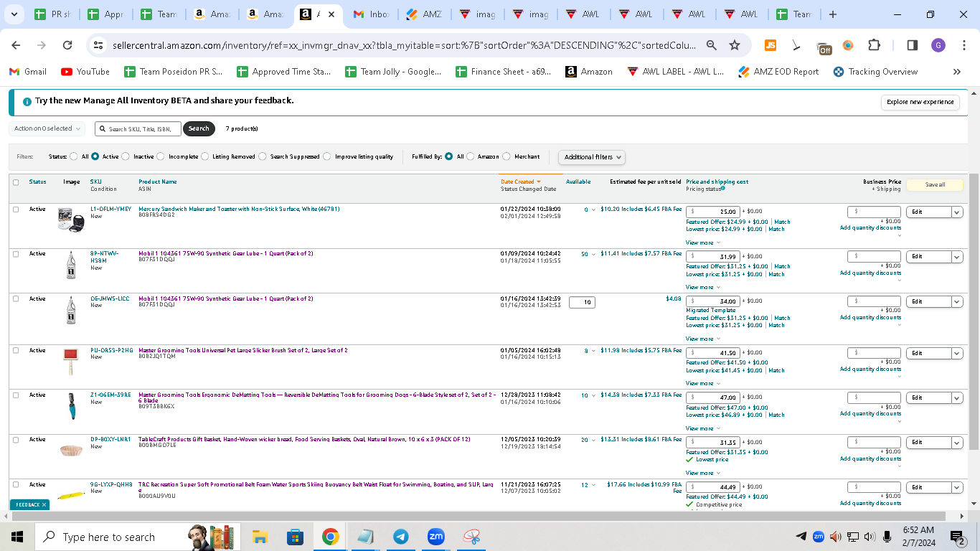980x551 pixels.
Task: Select the Status All radio button
Action: 74,156
